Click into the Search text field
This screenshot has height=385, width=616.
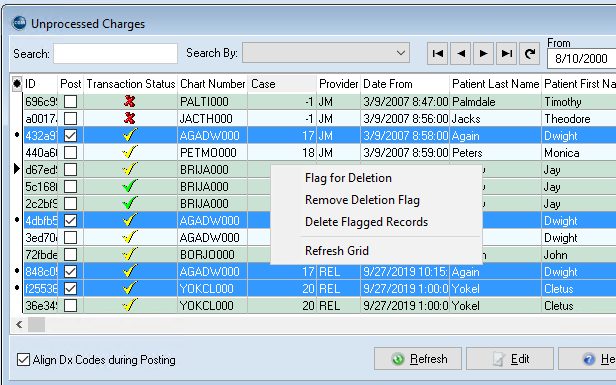tap(116, 53)
